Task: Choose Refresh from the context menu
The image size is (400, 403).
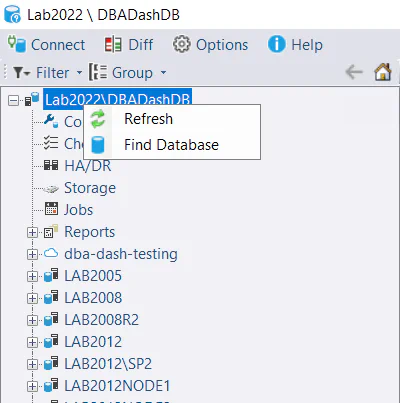Action: pyautogui.click(x=172, y=119)
